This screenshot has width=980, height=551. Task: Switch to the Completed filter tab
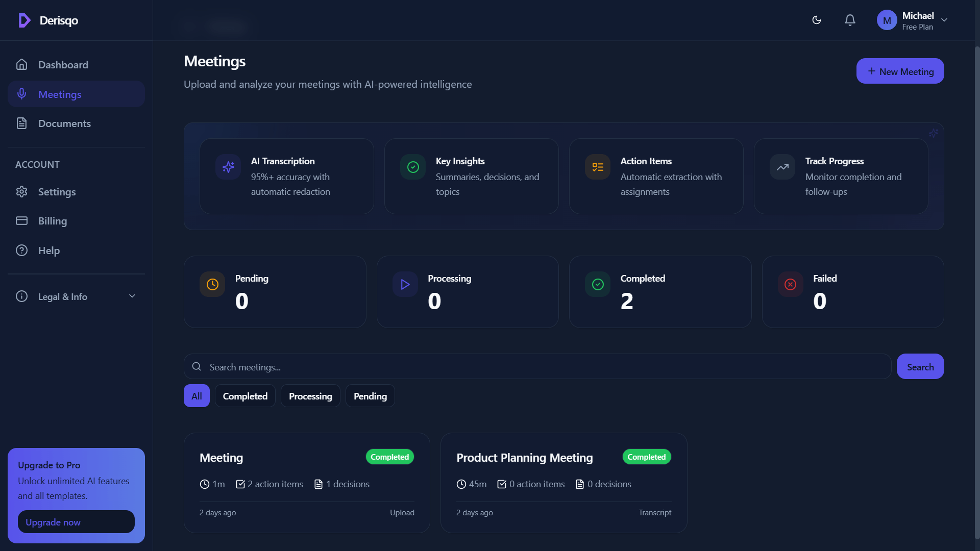click(245, 395)
